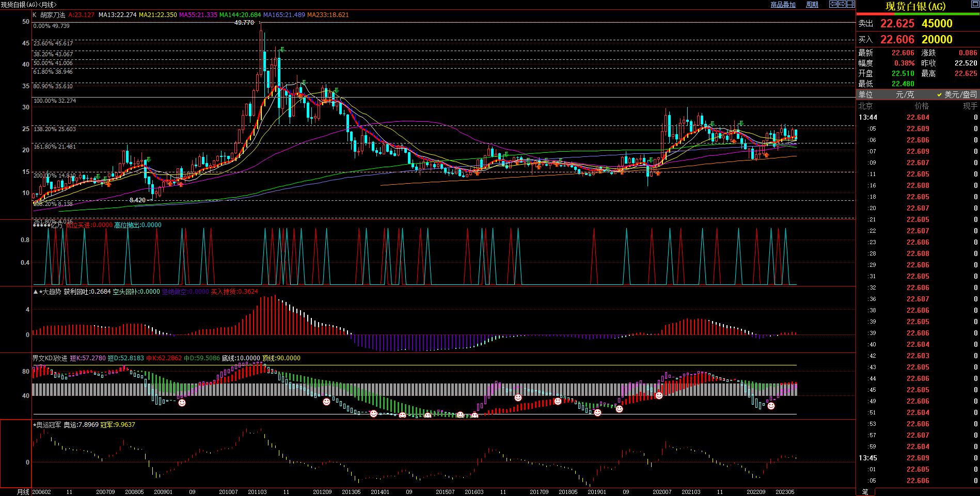980x496 pixels.
Task: Select the 笔 tab at bottom
Action: tap(865, 492)
